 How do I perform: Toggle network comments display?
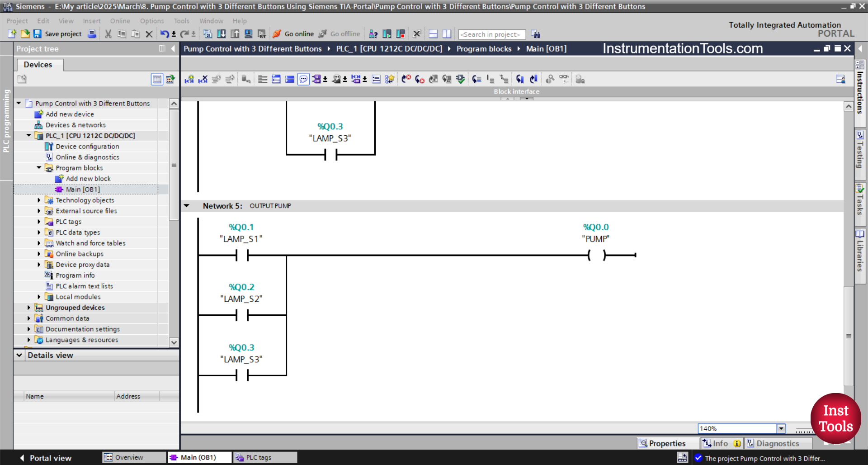pos(303,79)
